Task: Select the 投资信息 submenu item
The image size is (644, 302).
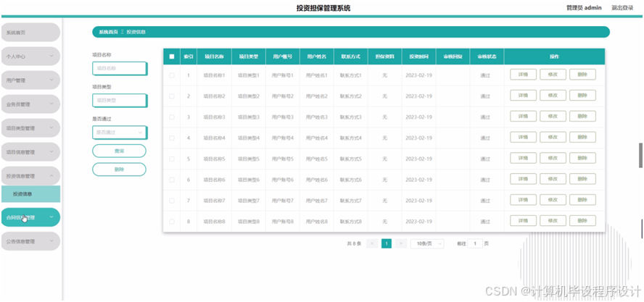Action: 30,194
